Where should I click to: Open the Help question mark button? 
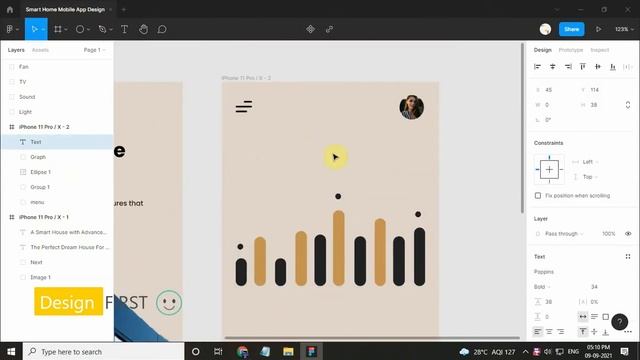pyautogui.click(x=620, y=322)
